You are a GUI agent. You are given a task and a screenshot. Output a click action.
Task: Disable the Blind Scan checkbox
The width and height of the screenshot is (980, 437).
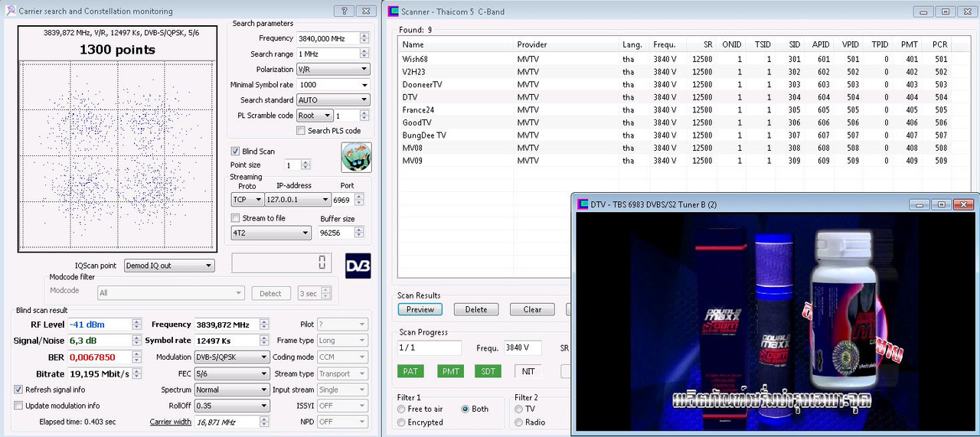coord(236,152)
